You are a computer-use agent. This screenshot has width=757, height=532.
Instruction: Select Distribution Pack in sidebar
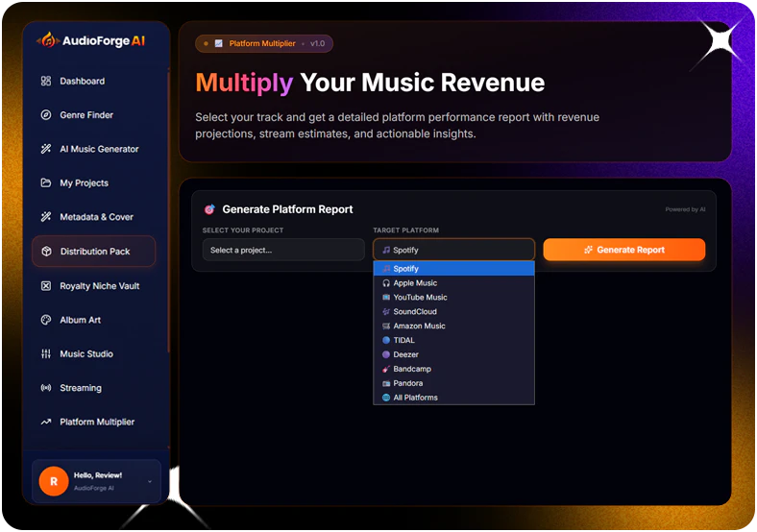click(x=93, y=251)
